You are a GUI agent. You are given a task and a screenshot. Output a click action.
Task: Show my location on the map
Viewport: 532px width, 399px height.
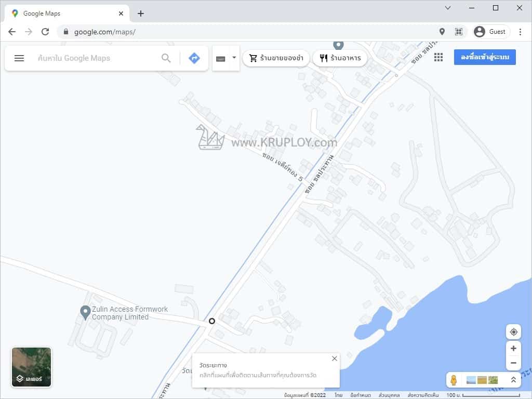pos(513,332)
